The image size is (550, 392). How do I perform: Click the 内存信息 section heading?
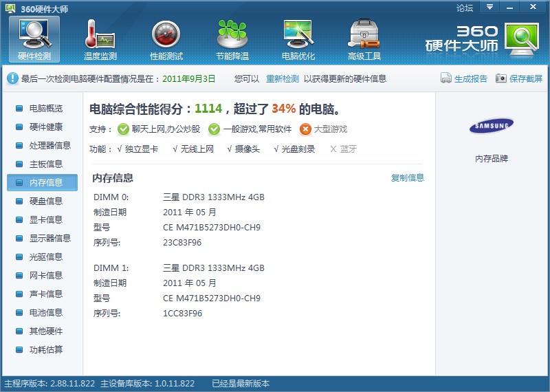tap(113, 178)
